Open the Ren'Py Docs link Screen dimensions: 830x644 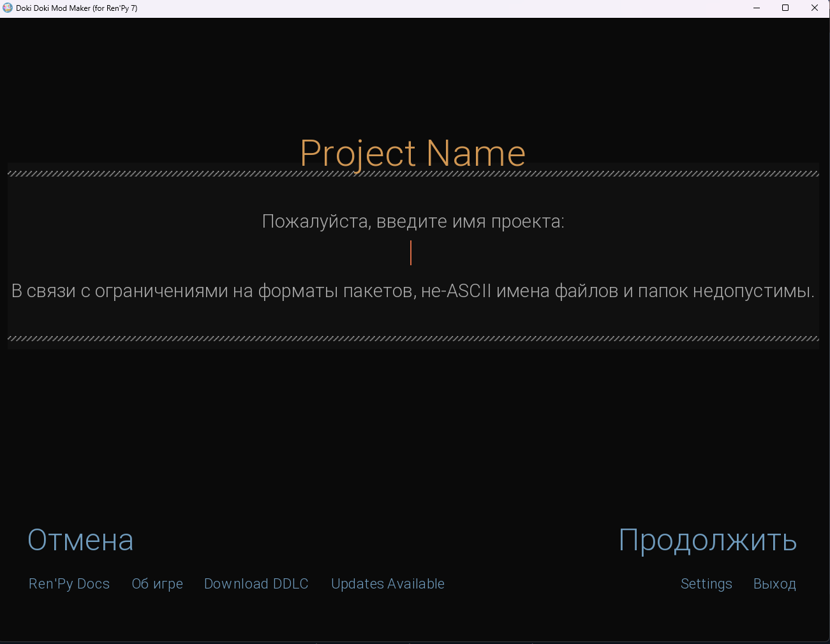click(69, 583)
